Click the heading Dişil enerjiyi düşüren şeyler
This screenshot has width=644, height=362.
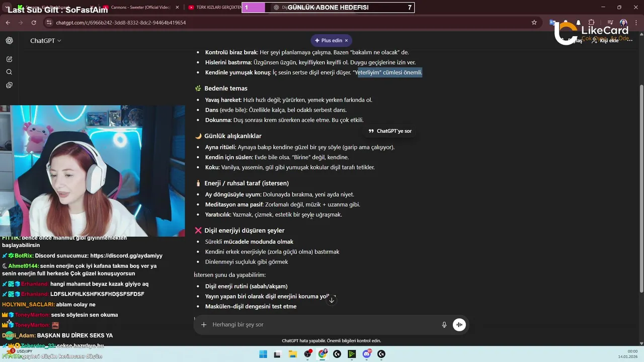click(245, 231)
